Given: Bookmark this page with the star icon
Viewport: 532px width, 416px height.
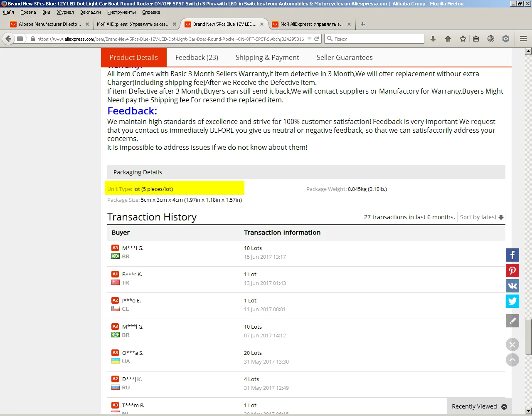Looking at the screenshot, I should pyautogui.click(x=463, y=39).
